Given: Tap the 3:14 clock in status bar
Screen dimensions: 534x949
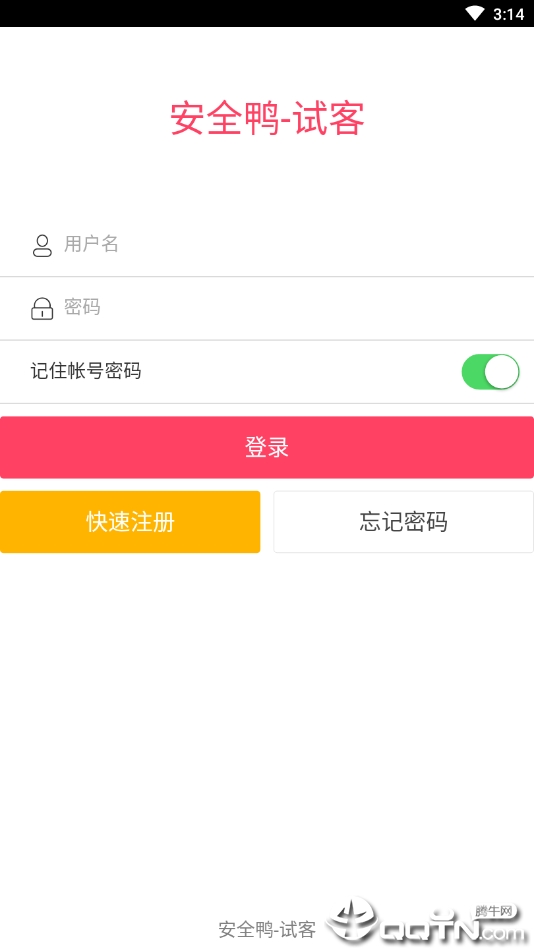Looking at the screenshot, I should point(509,14).
